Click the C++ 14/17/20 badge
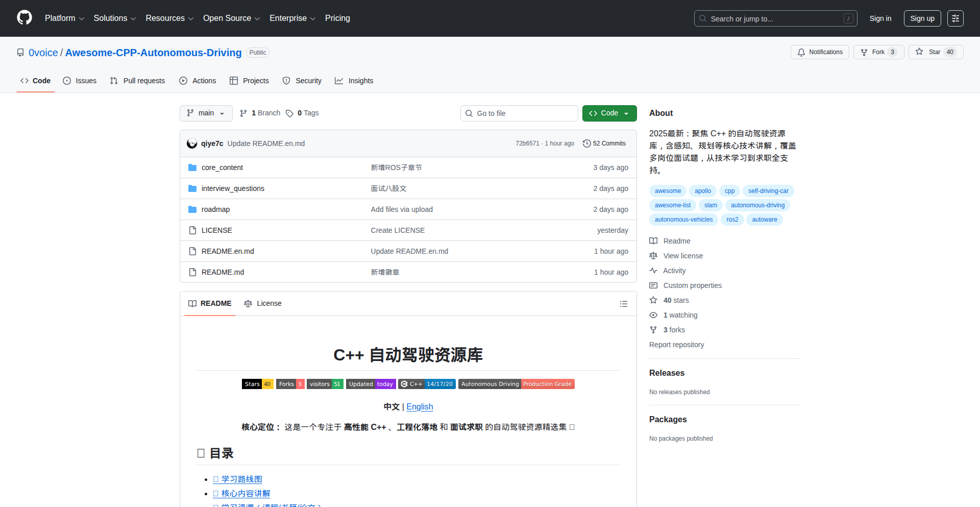 [427, 384]
